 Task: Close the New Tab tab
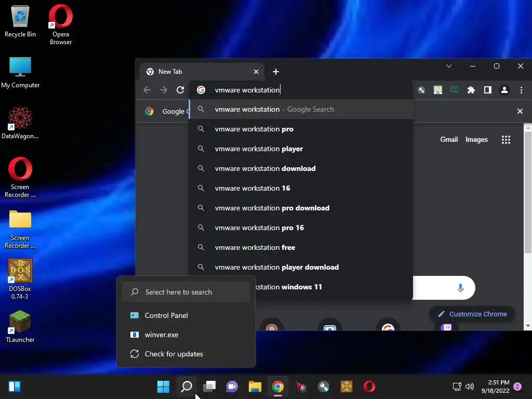(256, 72)
